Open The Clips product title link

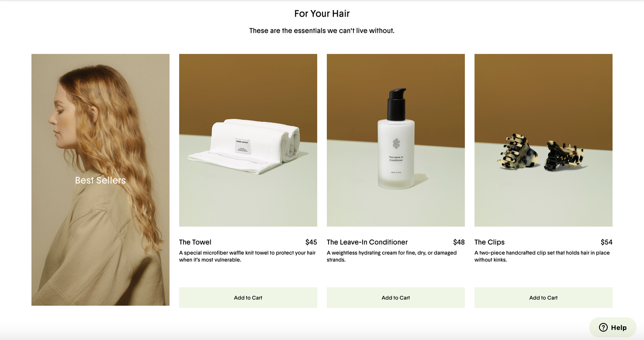[489, 242]
